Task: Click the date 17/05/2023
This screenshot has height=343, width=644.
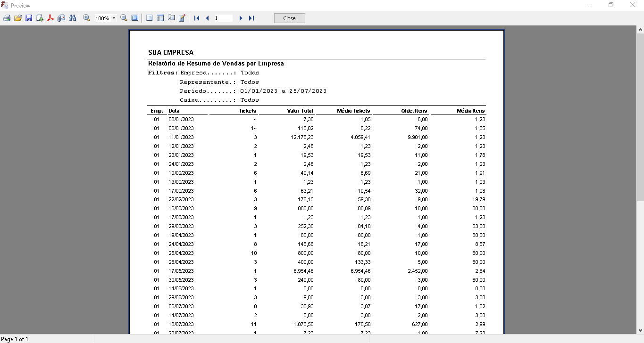Action: click(x=181, y=271)
